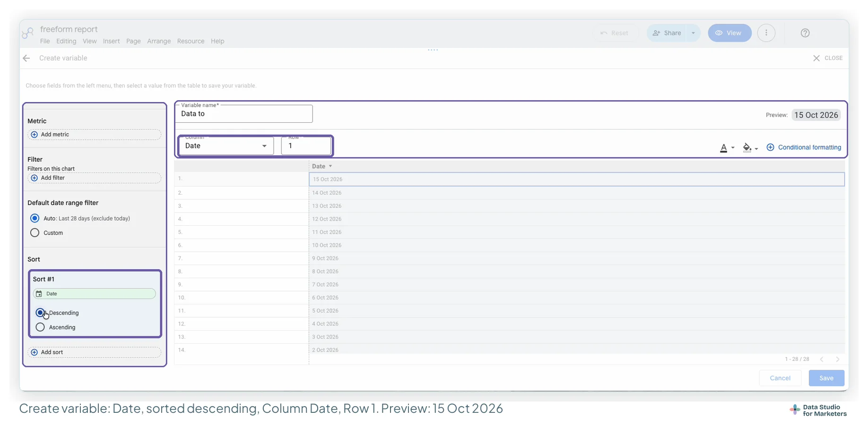Open the Resource menu
The width and height of the screenshot is (868, 427).
tap(191, 42)
